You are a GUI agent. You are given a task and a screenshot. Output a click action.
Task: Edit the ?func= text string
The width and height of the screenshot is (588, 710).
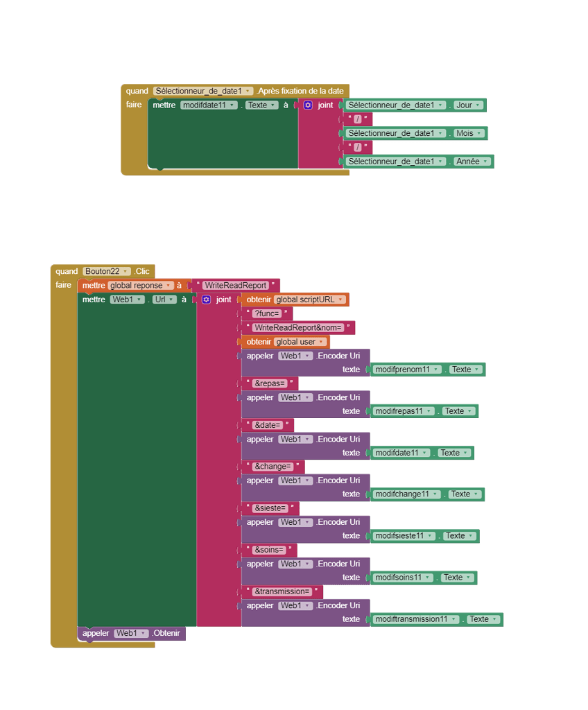tap(267, 313)
